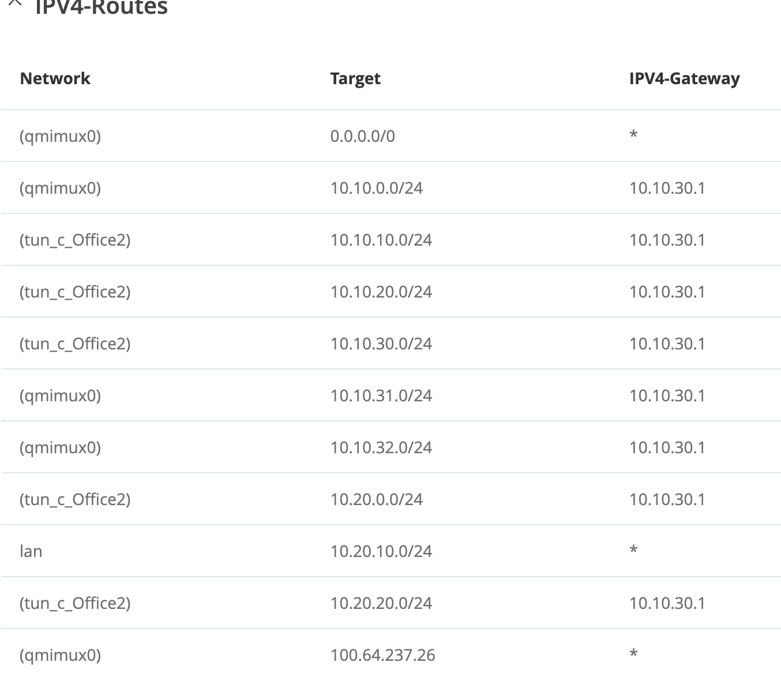Click the asterisk gateway in lan row
Image resolution: width=781 pixels, height=700 pixels.
[x=633, y=550]
